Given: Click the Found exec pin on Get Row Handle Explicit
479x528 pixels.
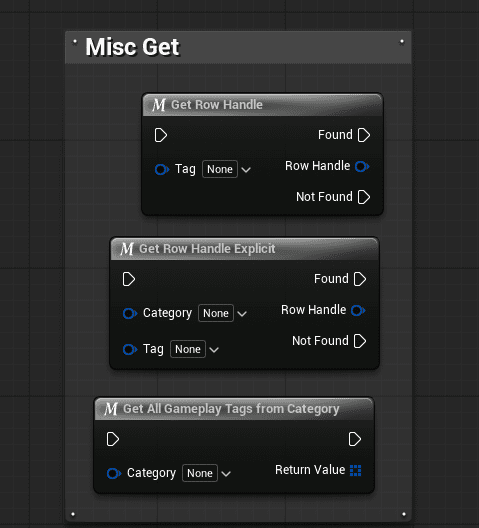Looking at the screenshot, I should (x=360, y=279).
